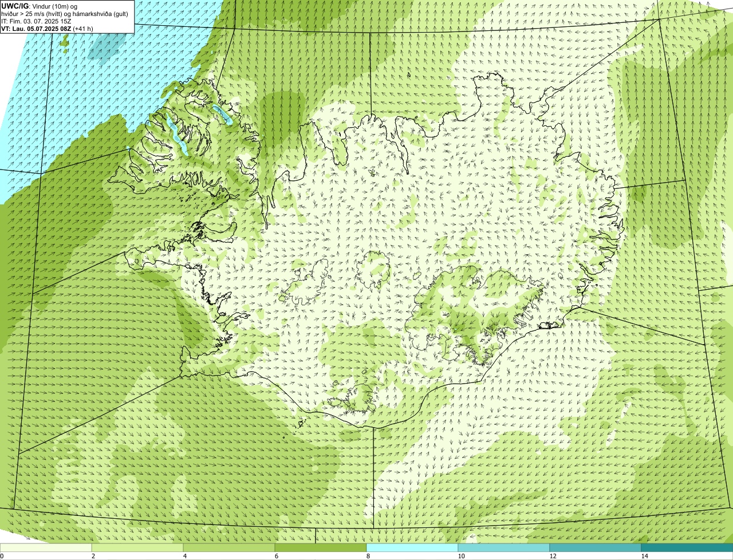
Task: Click the 0–2 m/s pale yellow legend swatch
Action: coord(46,547)
